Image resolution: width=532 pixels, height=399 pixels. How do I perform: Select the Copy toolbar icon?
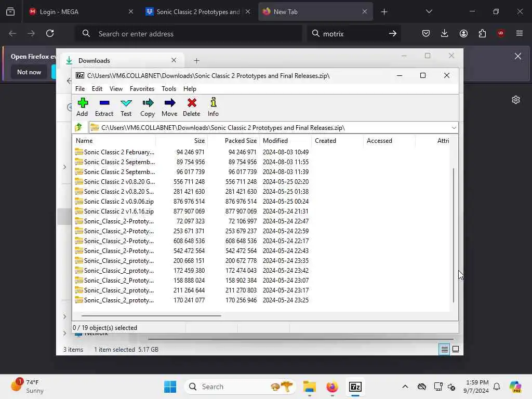click(148, 107)
